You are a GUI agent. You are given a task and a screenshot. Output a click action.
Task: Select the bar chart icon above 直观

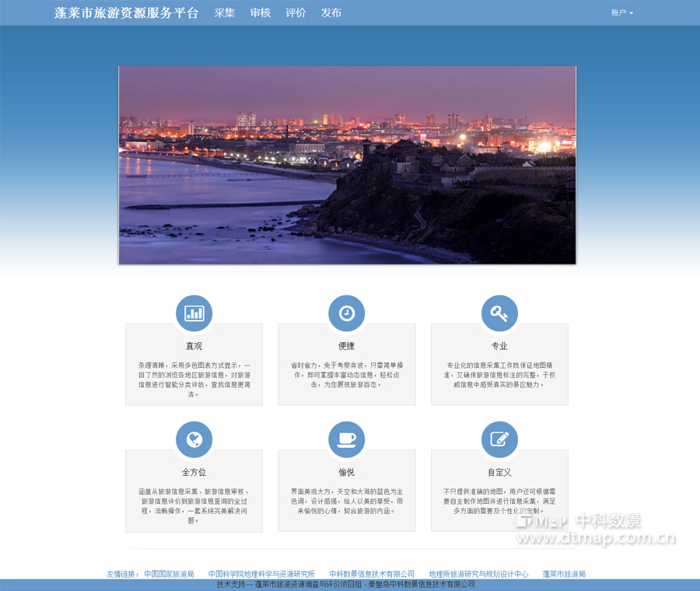pos(194,313)
